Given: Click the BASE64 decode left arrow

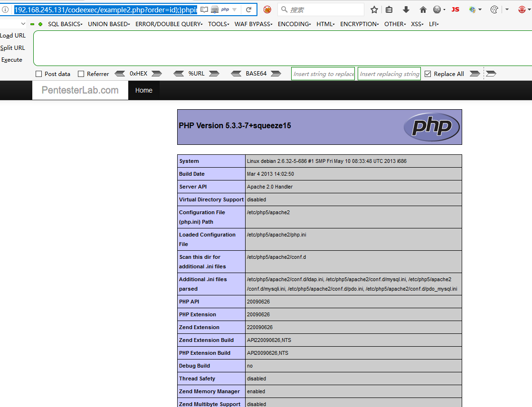Looking at the screenshot, I should tap(236, 74).
